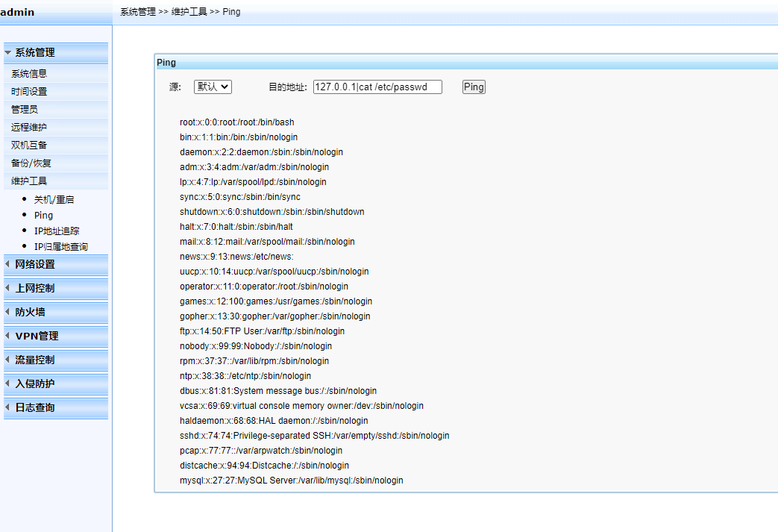778x532 pixels.
Task: Click the mail:x:8:12 output line
Action: pyautogui.click(x=268, y=241)
